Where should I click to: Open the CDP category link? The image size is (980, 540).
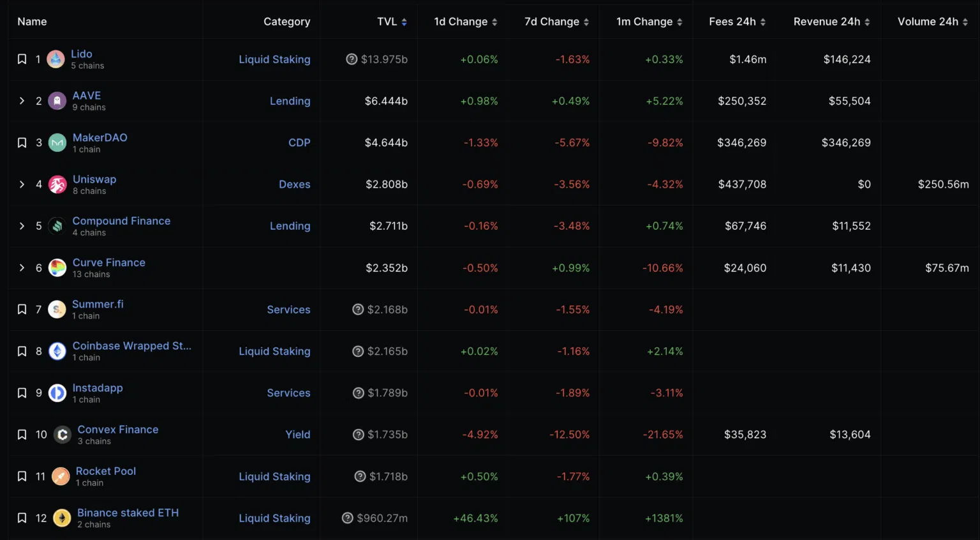pos(299,143)
